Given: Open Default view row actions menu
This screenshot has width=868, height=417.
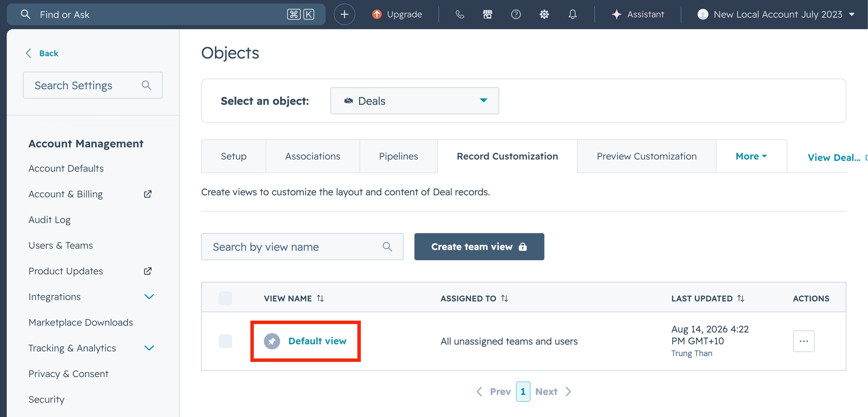Looking at the screenshot, I should [804, 341].
